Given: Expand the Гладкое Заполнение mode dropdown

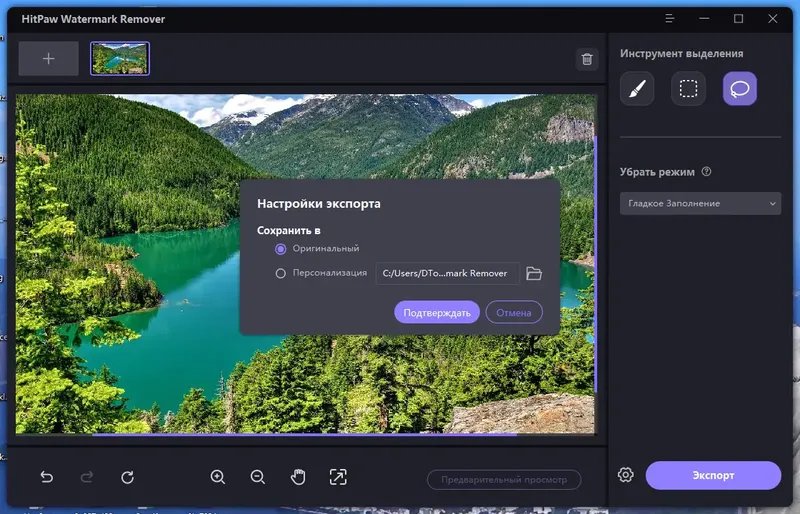Looking at the screenshot, I should pyautogui.click(x=700, y=204).
